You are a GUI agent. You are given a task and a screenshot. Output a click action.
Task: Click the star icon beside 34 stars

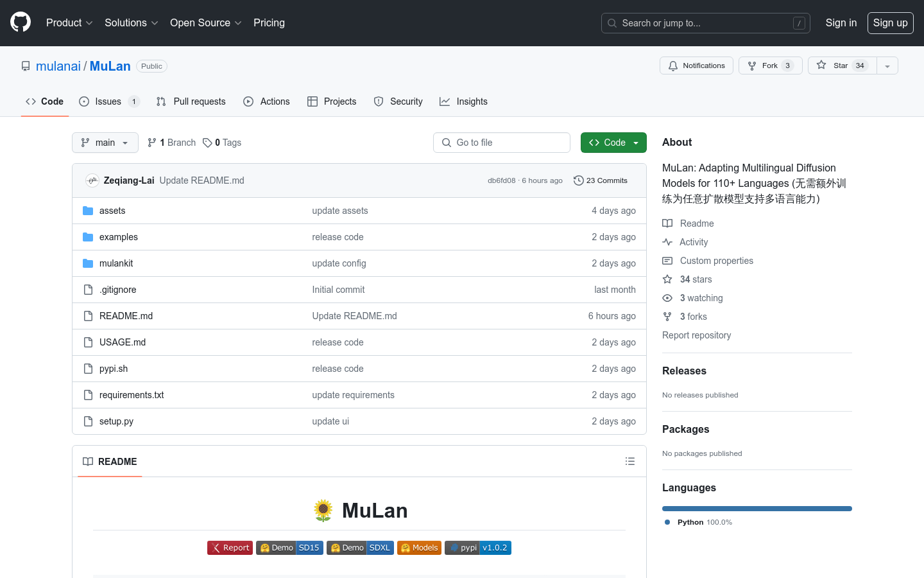(x=667, y=279)
